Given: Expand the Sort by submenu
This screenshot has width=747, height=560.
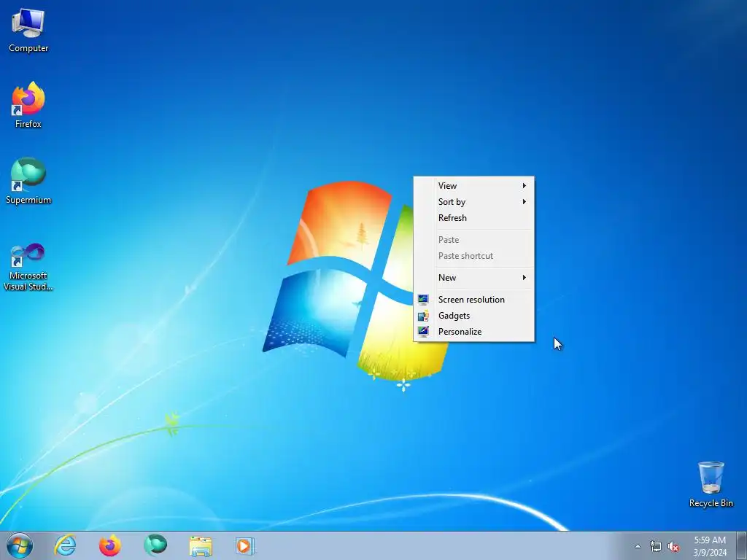Looking at the screenshot, I should pyautogui.click(x=473, y=202).
